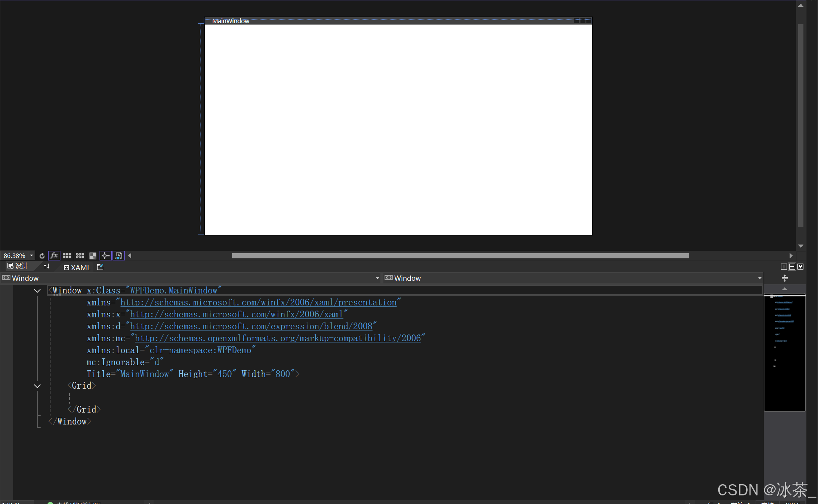Open the expression/blend/2008 link

(251, 327)
